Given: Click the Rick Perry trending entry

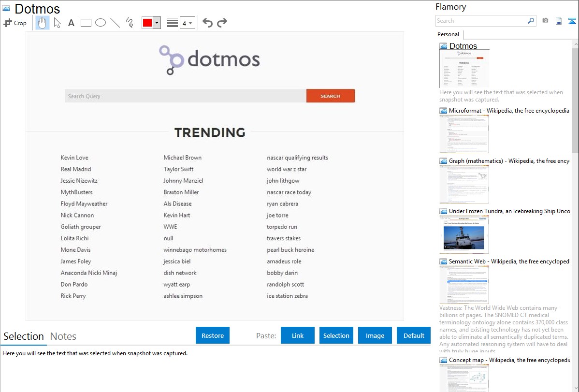Looking at the screenshot, I should [73, 296].
